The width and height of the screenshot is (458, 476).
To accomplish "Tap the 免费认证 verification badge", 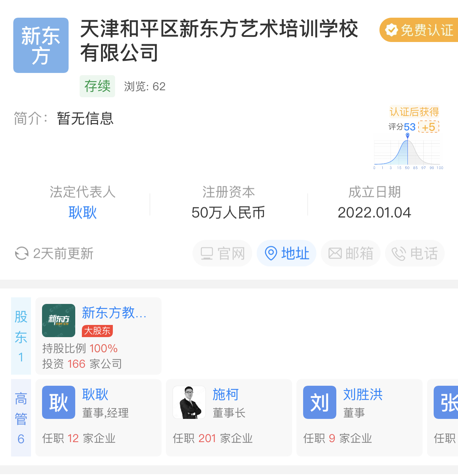I will (x=419, y=30).
